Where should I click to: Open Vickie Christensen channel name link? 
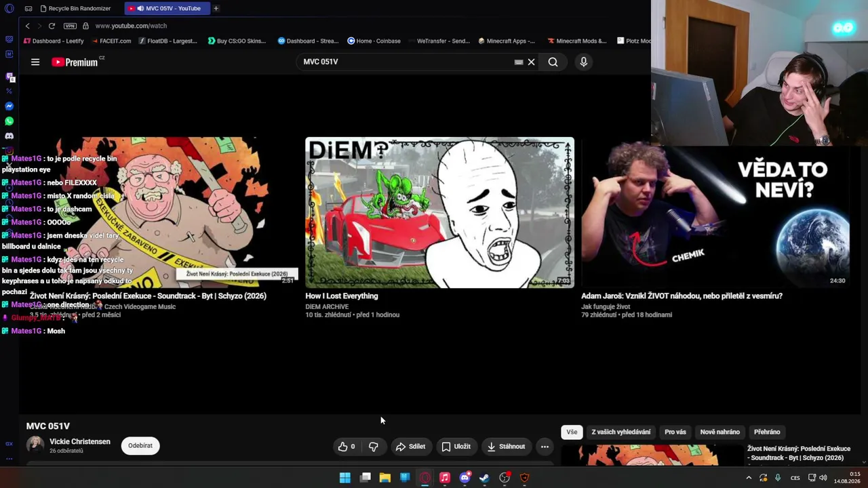click(80, 442)
